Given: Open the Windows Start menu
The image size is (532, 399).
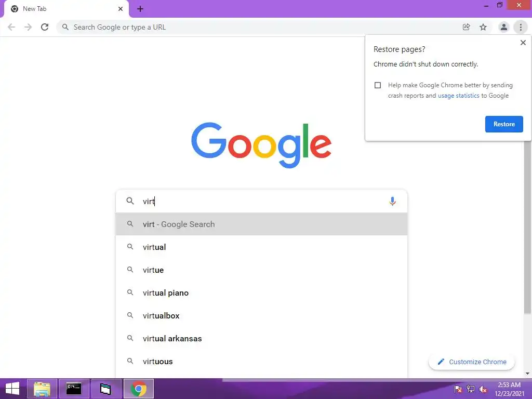Looking at the screenshot, I should (x=12, y=389).
